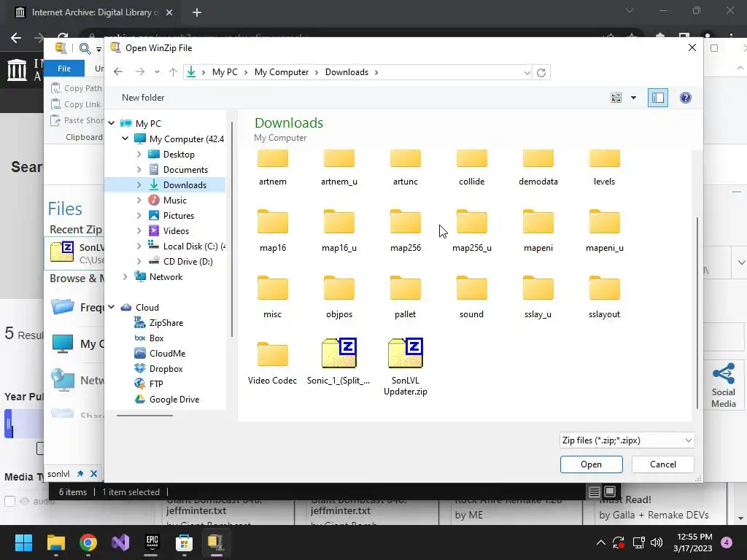Viewport: 747px width, 560px height.
Task: Expand the Network tree node
Action: coord(125,276)
